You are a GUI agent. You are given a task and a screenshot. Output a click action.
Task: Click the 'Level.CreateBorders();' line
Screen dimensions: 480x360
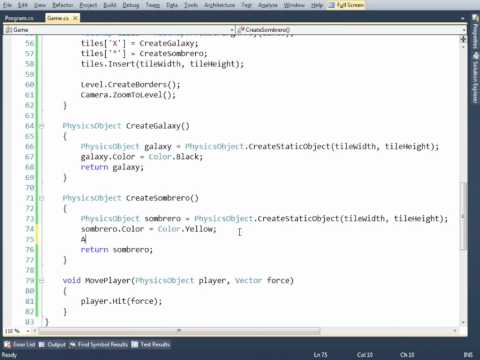click(x=130, y=84)
